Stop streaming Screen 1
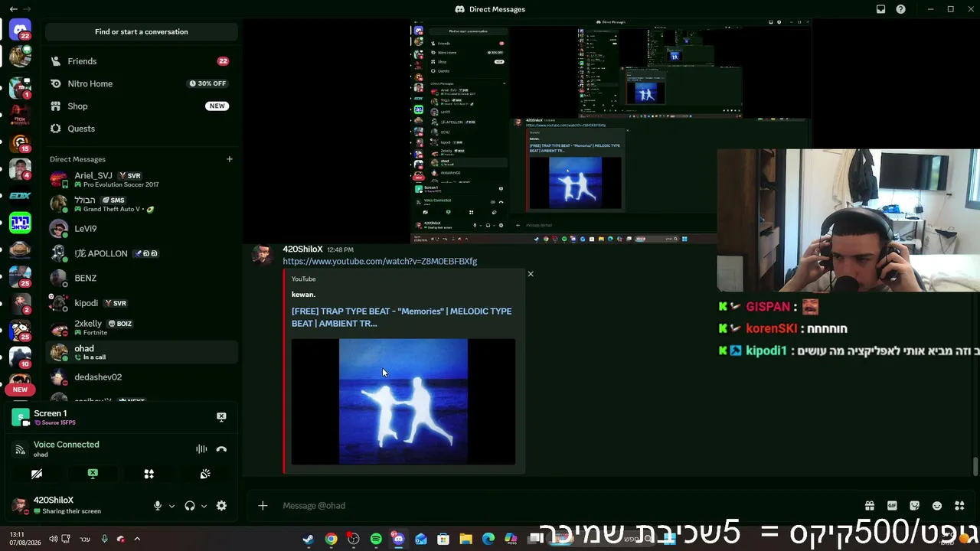 (221, 417)
